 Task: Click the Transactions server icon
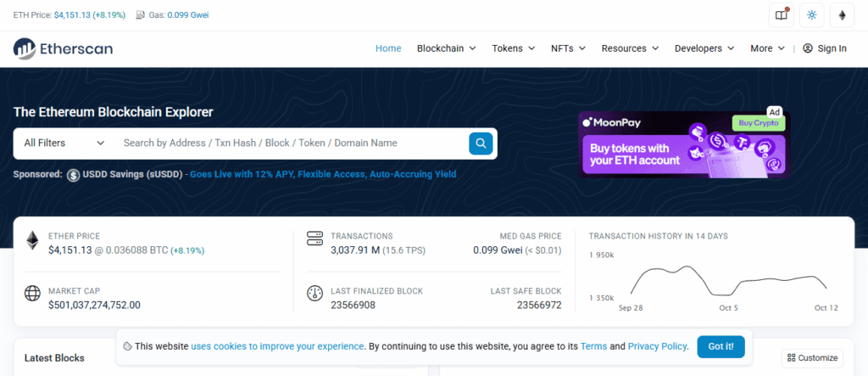[314, 241]
